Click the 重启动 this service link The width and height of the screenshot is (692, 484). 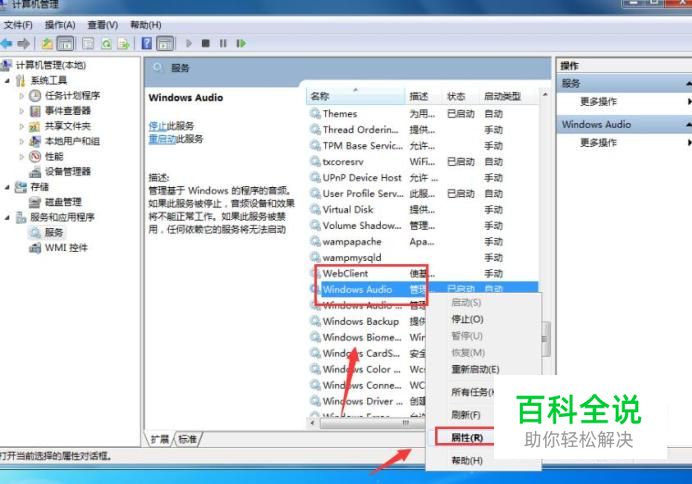pos(162,139)
